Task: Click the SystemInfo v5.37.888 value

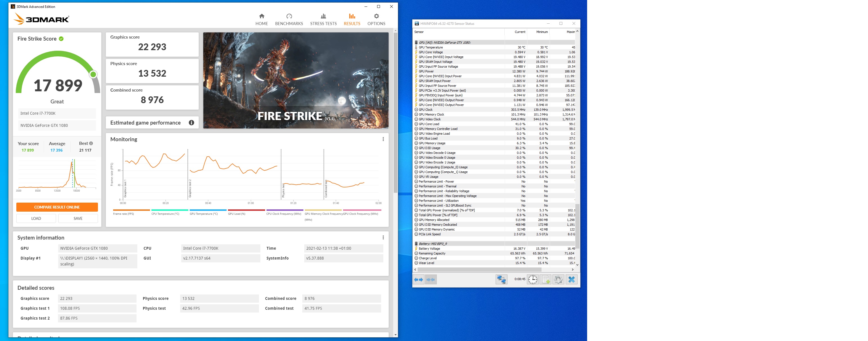Action: [x=343, y=258]
